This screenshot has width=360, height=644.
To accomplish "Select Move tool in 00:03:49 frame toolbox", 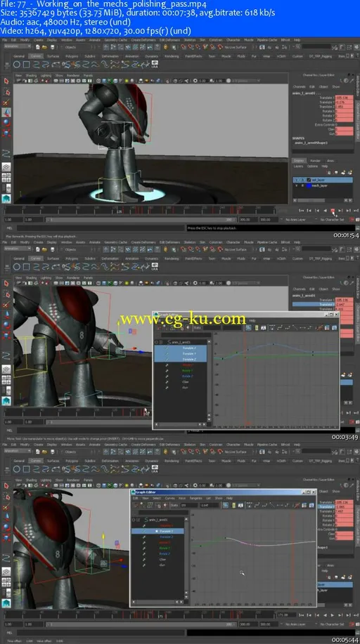I will pos(6,314).
